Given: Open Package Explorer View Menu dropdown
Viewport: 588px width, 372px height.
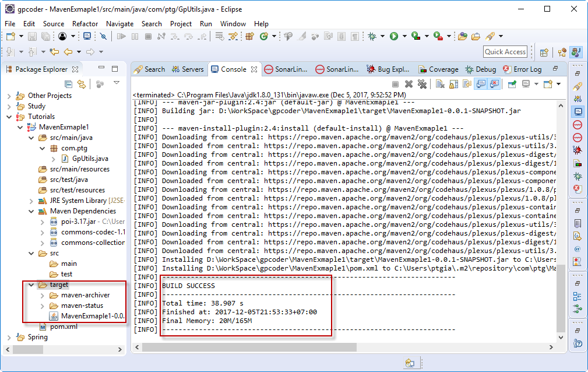Looking at the screenshot, I should (117, 83).
